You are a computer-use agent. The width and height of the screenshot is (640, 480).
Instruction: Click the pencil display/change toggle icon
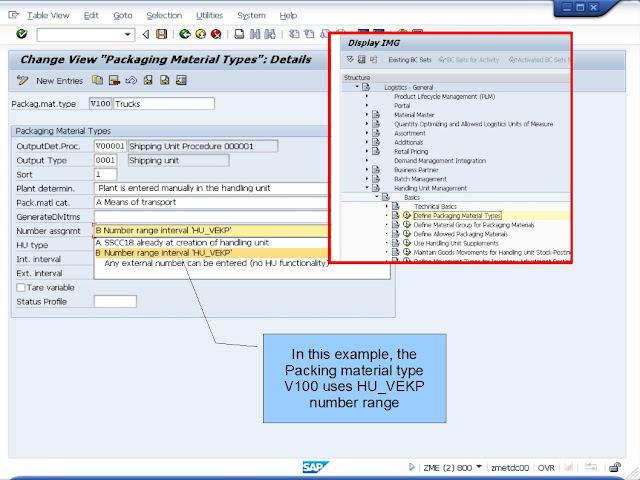[22, 80]
